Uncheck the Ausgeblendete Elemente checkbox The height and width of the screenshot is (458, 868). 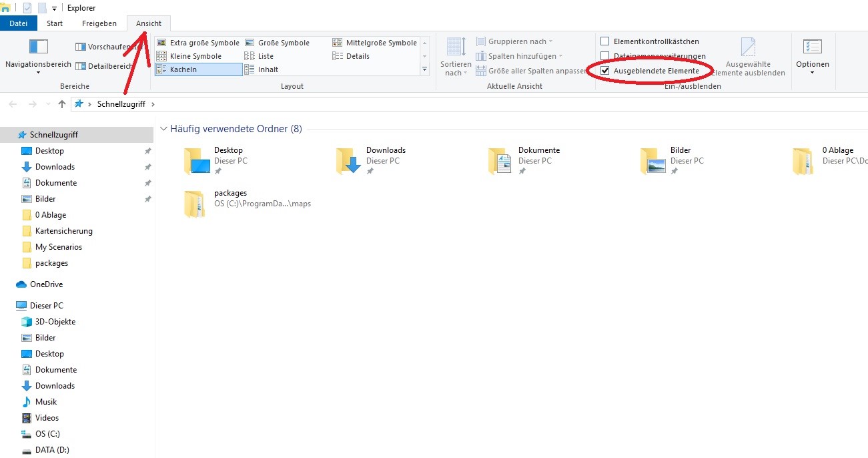[605, 71]
